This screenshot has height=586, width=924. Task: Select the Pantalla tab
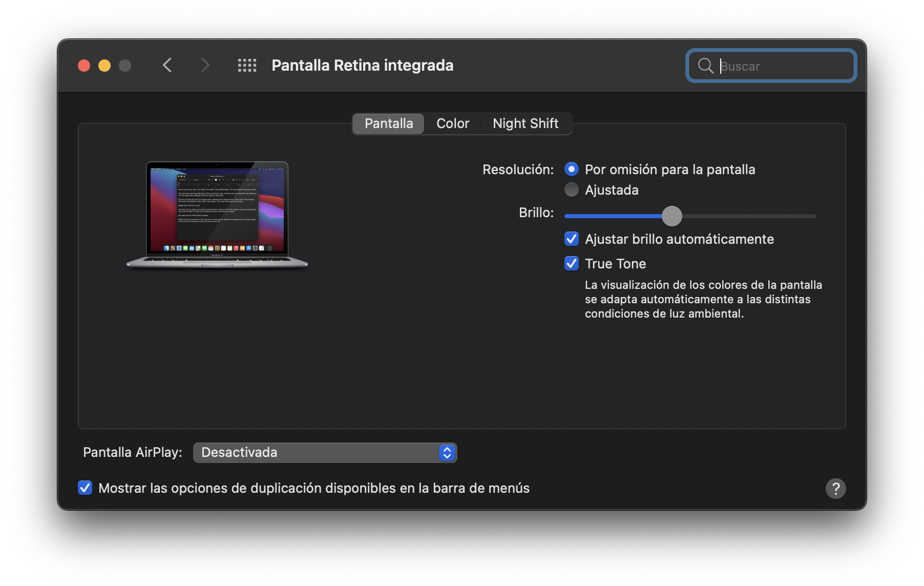coord(389,124)
